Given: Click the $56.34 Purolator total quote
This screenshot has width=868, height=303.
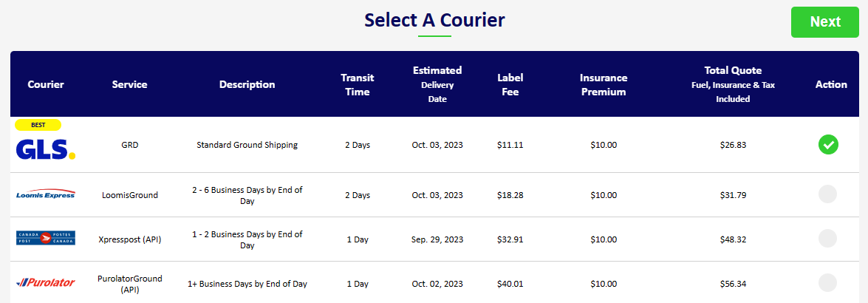Looking at the screenshot, I should [733, 285].
